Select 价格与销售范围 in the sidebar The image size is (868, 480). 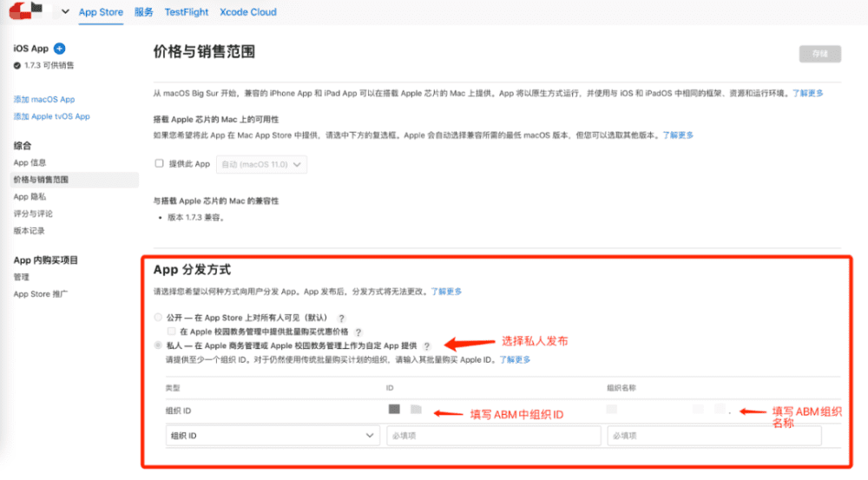point(74,180)
